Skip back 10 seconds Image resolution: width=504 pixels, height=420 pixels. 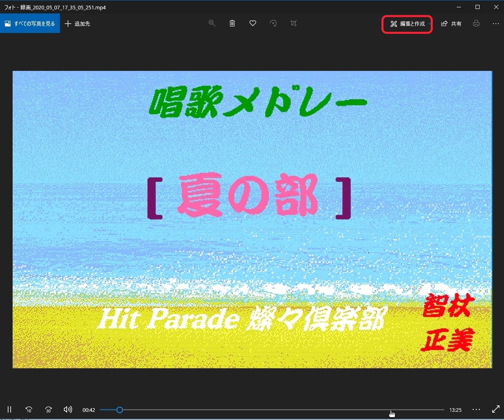(29, 410)
